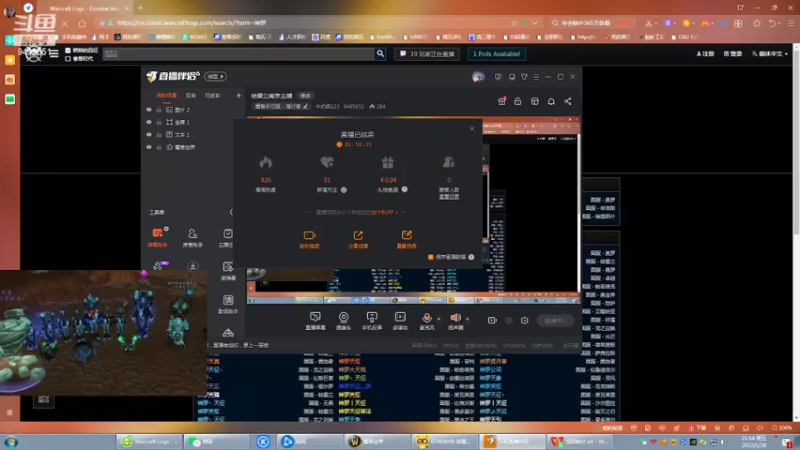Open the browser address bar dropdown arrow

click(535, 23)
